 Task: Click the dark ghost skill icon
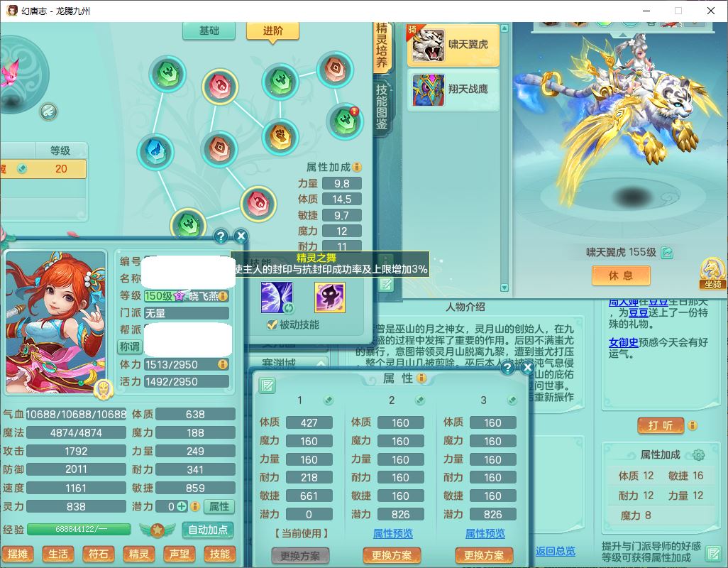point(330,297)
